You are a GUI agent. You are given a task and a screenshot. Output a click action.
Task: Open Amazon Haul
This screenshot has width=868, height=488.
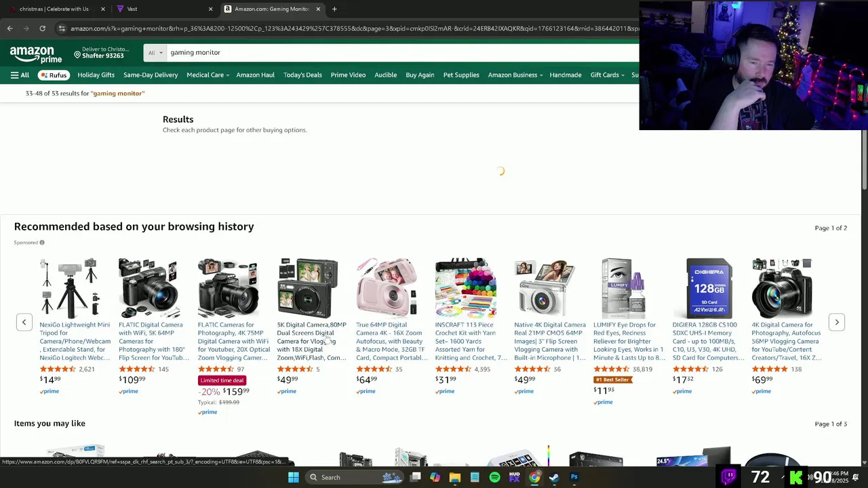pyautogui.click(x=255, y=75)
